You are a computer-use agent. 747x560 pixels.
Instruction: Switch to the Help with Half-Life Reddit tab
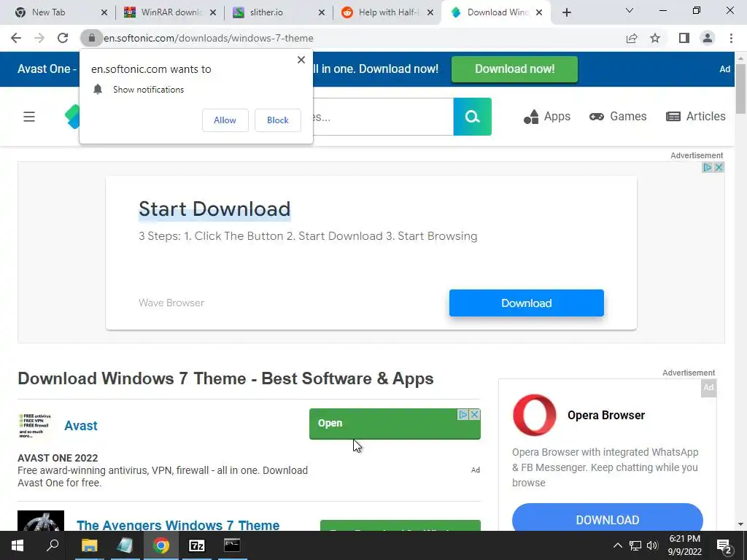click(x=387, y=12)
